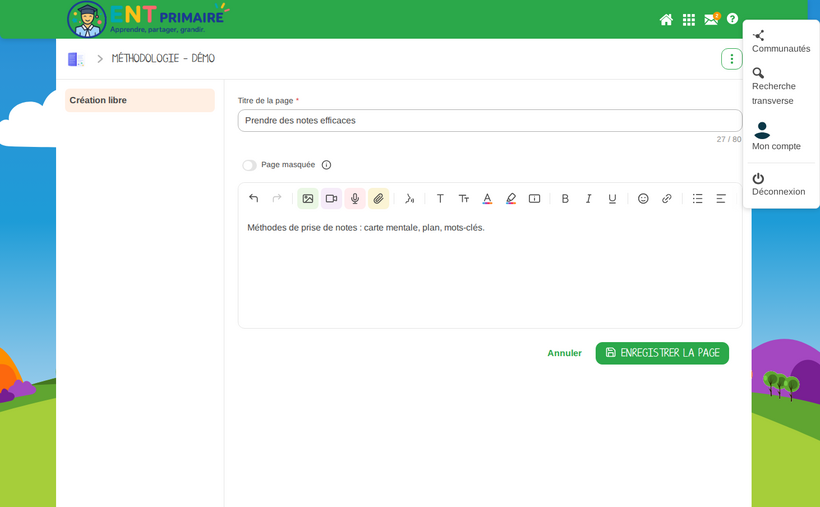Open the applications grid icon
Viewport: 820px width, 507px height.
(689, 19)
